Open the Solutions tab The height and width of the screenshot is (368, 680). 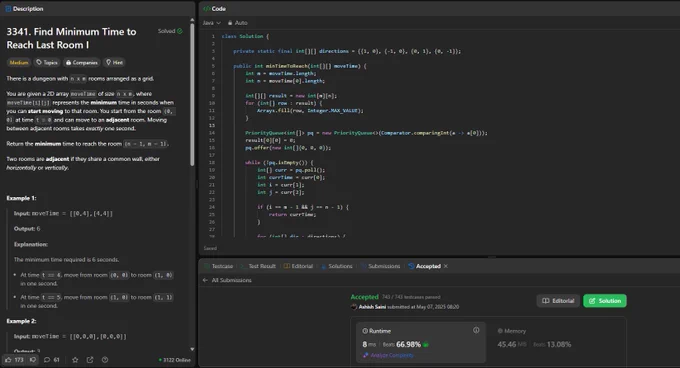(x=337, y=266)
